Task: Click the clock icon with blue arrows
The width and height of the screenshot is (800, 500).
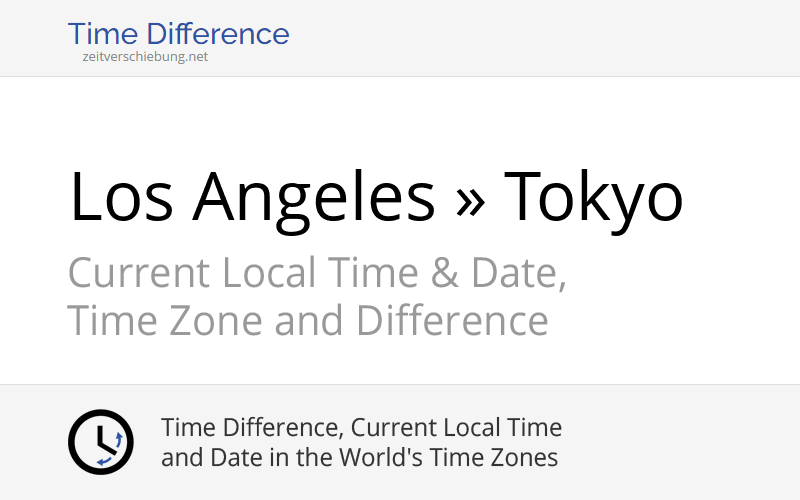Action: tap(101, 442)
